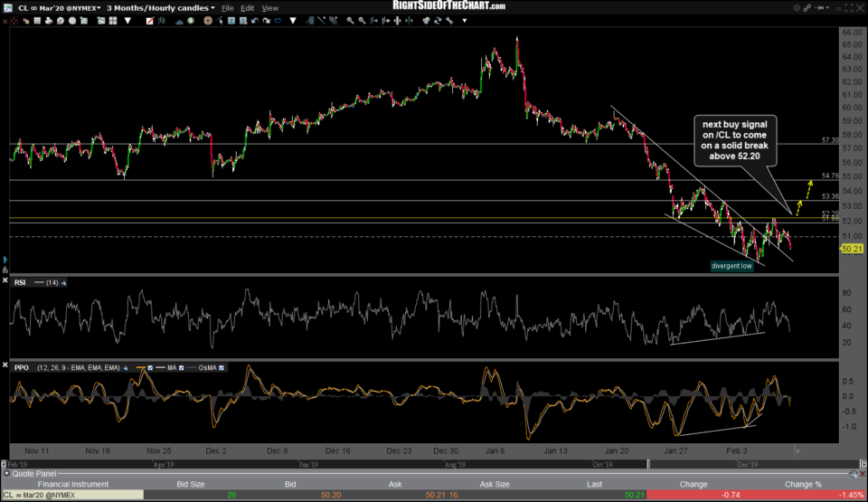Uncheck the OsMA histogram checkbox

tap(222, 367)
